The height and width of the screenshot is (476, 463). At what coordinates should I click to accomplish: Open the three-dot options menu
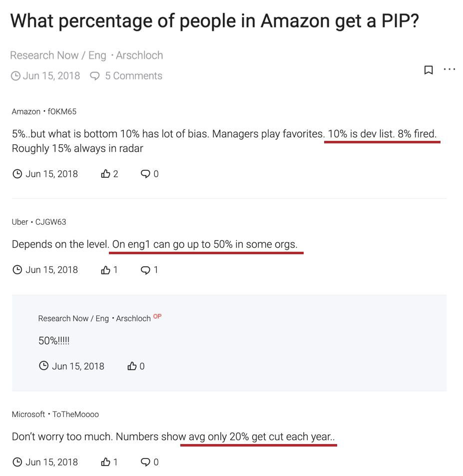pyautogui.click(x=449, y=69)
